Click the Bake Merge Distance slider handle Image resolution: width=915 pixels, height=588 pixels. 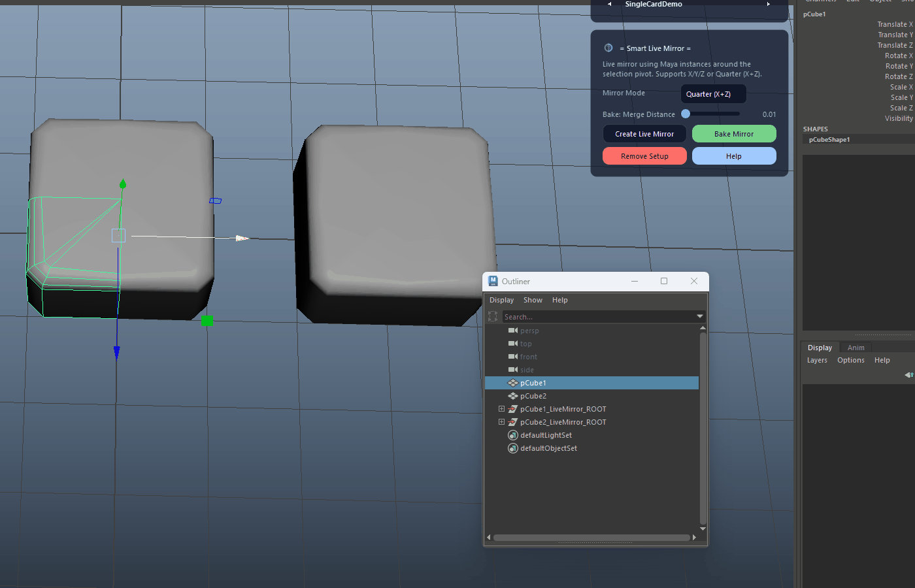[x=686, y=114]
